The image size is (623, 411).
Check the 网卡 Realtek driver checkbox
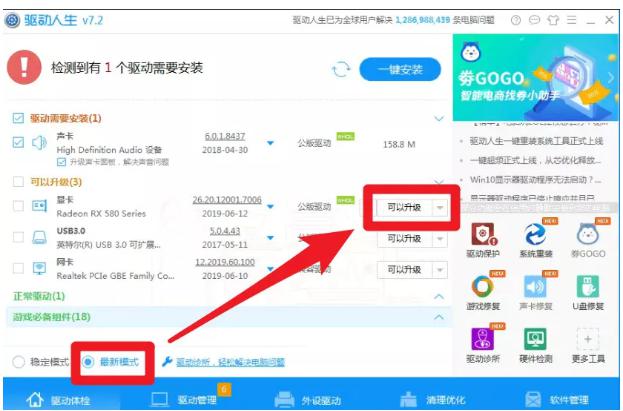(18, 268)
